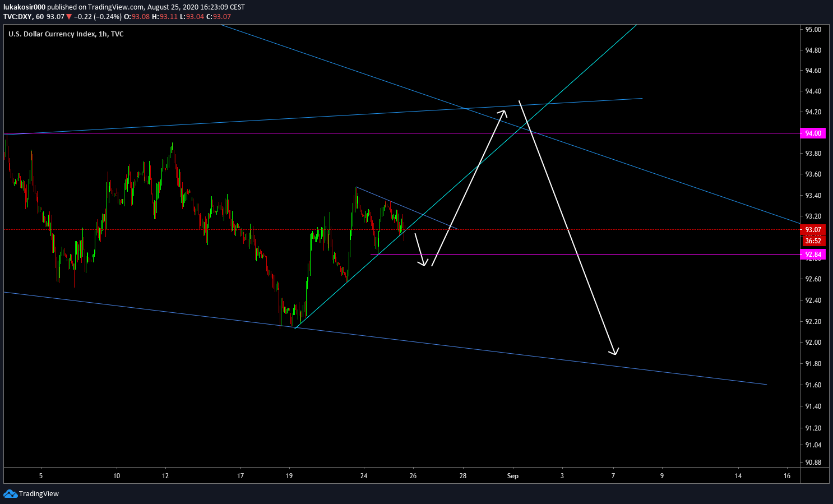The image size is (833, 504).
Task: Click date 28 on the time axis
Action: [462, 476]
